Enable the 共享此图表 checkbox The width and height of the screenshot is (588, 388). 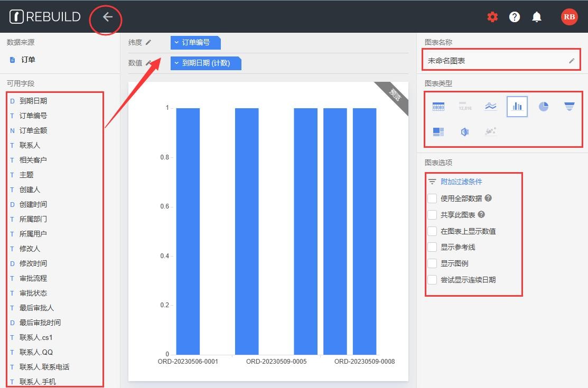432,215
